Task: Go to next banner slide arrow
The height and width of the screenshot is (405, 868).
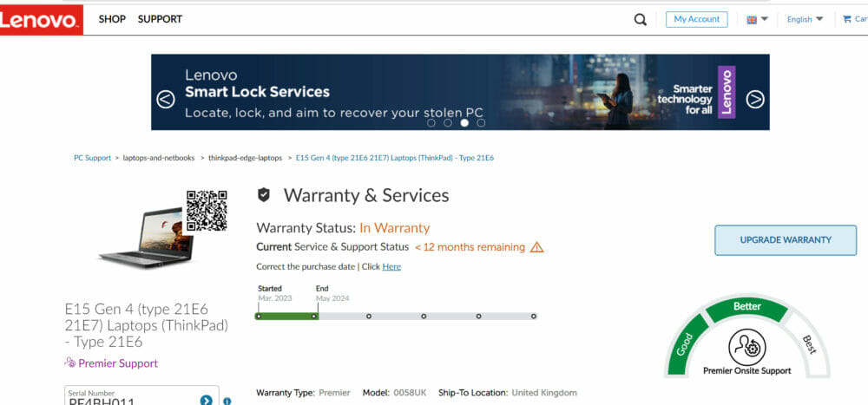Action: click(755, 100)
